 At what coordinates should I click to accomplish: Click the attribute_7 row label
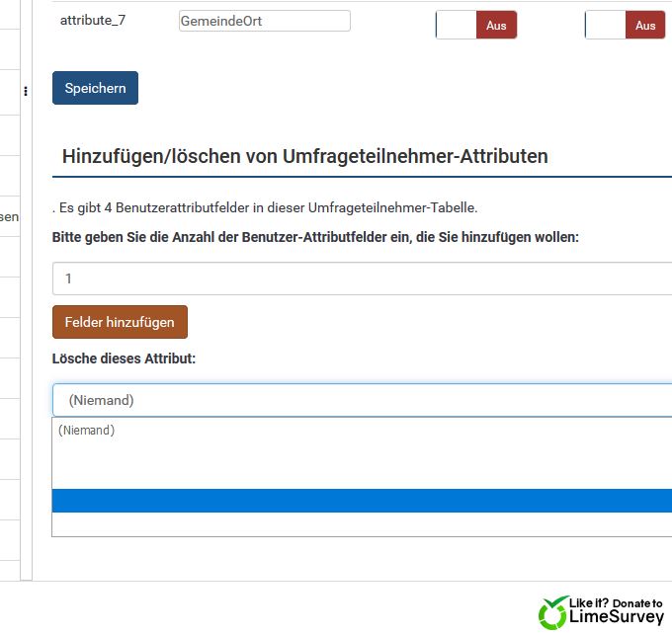(x=94, y=20)
